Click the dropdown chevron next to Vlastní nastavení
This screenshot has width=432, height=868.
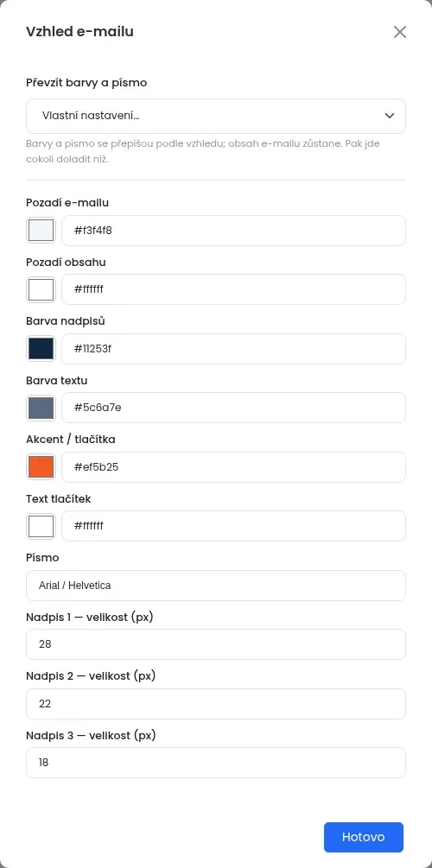pos(390,116)
